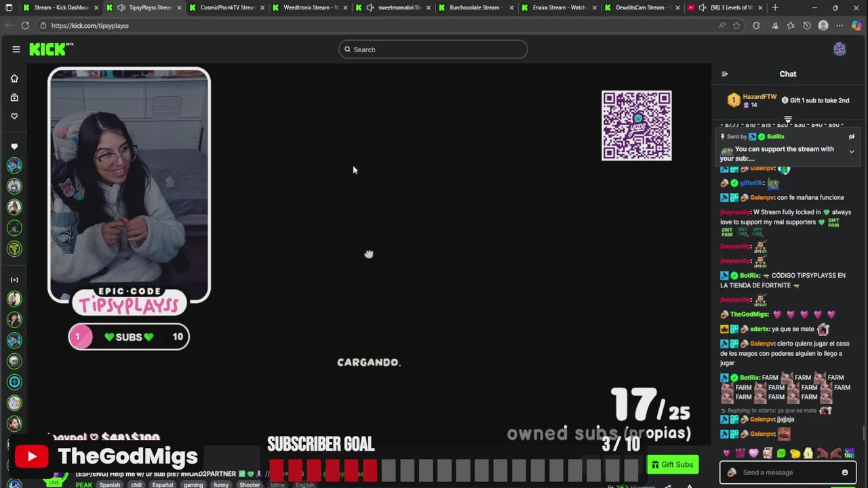Click the streamer webcam frame

(x=129, y=184)
